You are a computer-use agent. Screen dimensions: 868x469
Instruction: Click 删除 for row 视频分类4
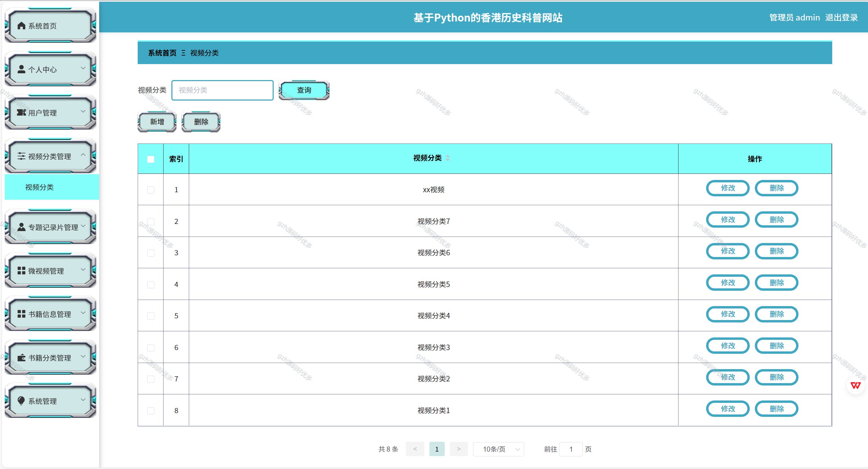point(777,314)
